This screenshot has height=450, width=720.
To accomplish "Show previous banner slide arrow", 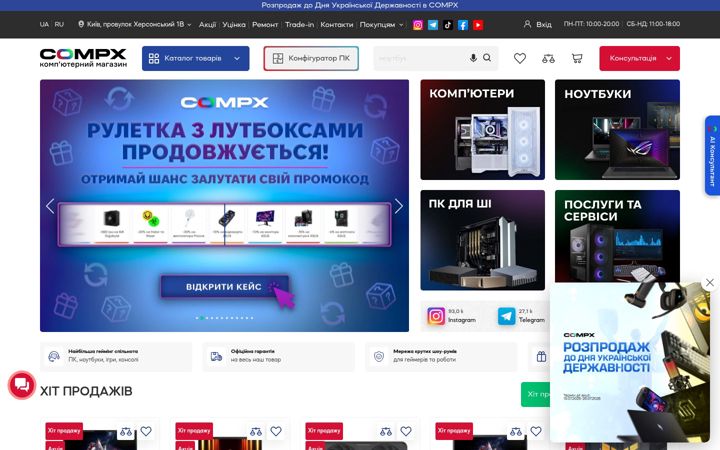I will pyautogui.click(x=50, y=206).
